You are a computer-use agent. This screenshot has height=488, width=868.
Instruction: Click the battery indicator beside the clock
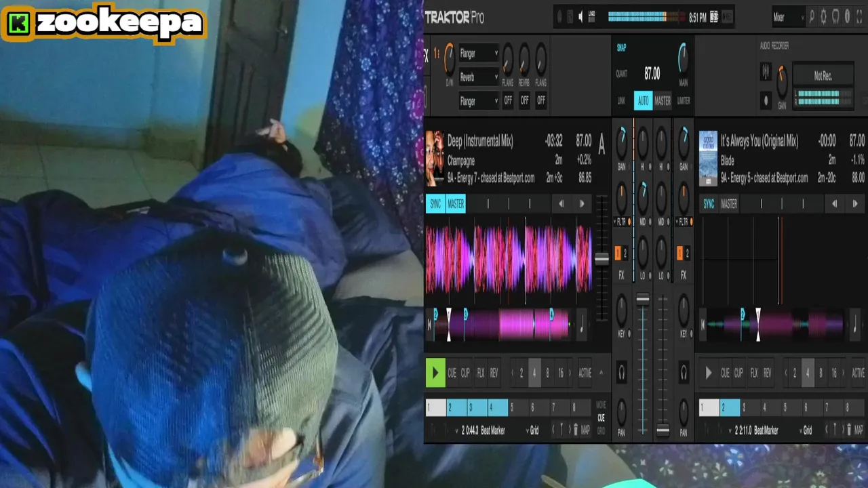coord(714,17)
